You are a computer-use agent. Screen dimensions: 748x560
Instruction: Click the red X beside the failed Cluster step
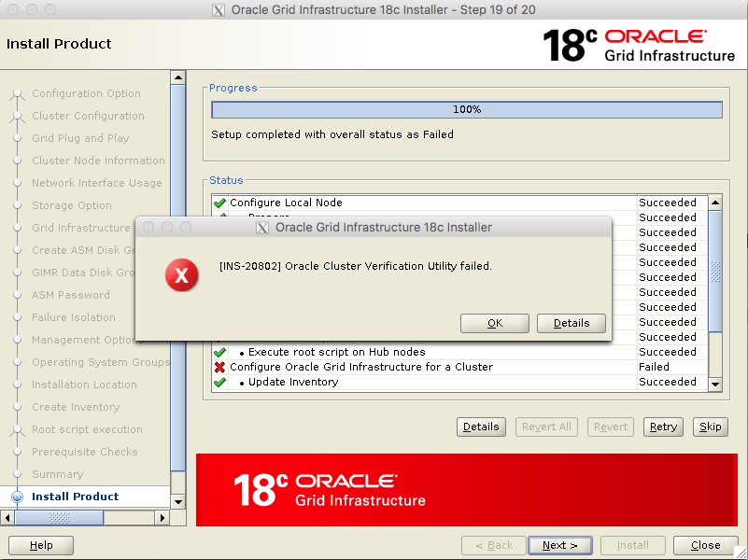coord(215,367)
